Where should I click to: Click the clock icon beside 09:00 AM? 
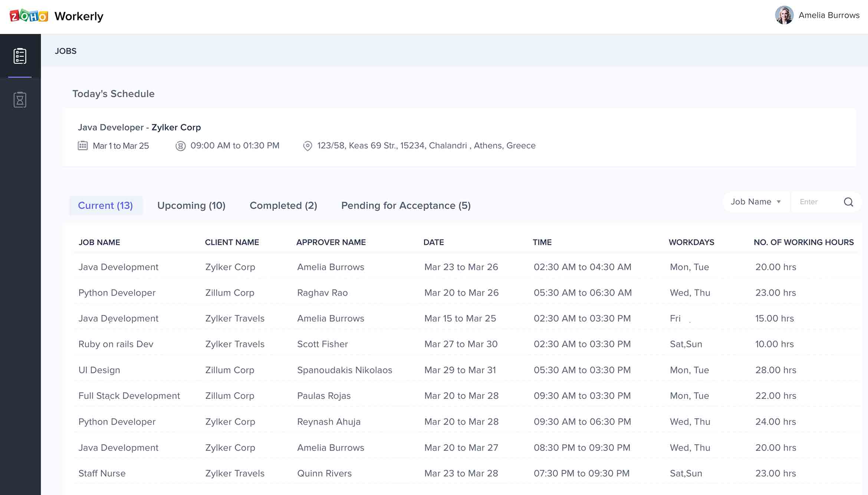click(x=180, y=146)
